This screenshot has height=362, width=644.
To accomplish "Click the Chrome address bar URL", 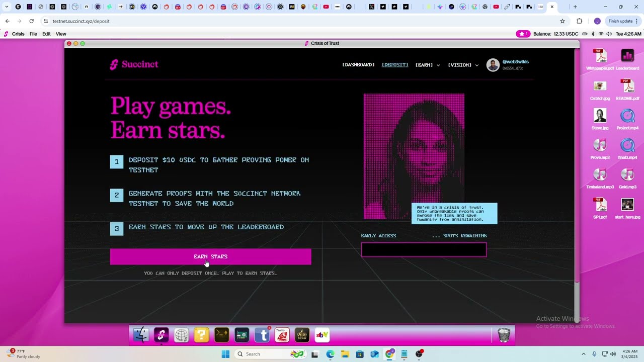I will [81, 21].
